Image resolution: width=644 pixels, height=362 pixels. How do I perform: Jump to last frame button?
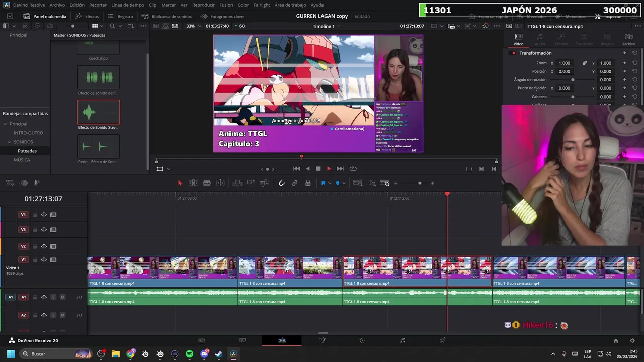click(x=340, y=169)
